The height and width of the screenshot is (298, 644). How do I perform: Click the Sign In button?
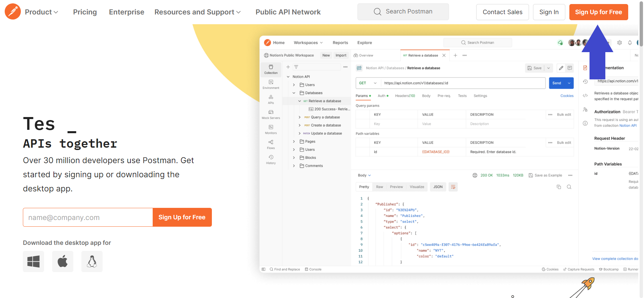click(x=549, y=12)
